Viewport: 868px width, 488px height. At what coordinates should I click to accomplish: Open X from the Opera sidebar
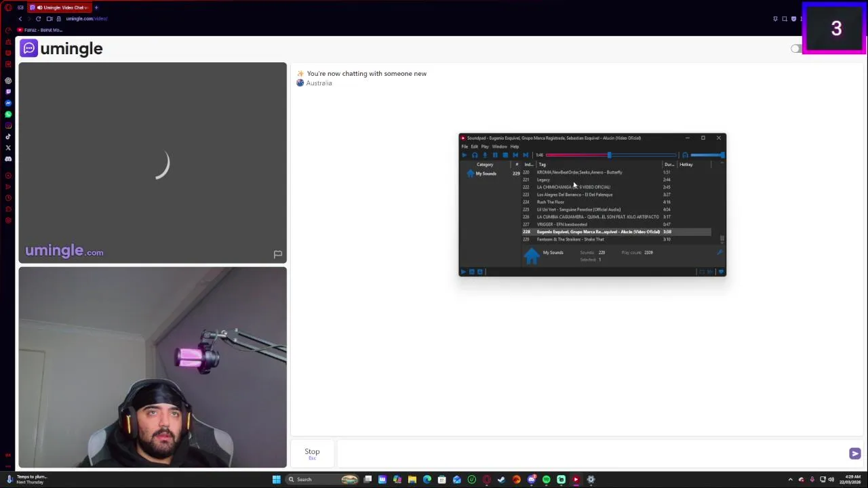(8, 148)
